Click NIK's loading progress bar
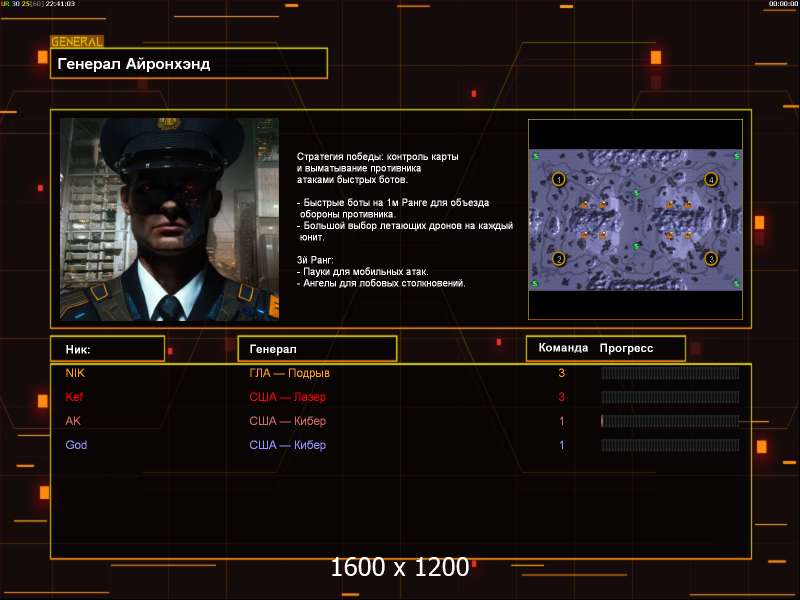 (670, 373)
